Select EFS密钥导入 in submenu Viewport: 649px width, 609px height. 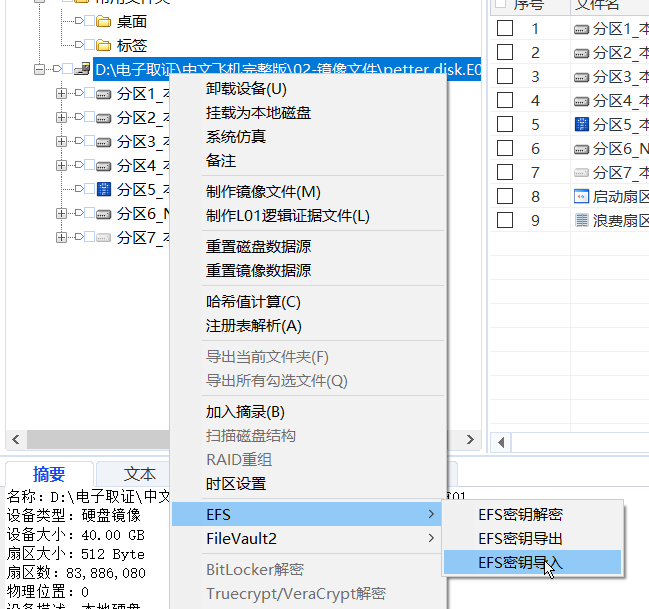[532, 562]
